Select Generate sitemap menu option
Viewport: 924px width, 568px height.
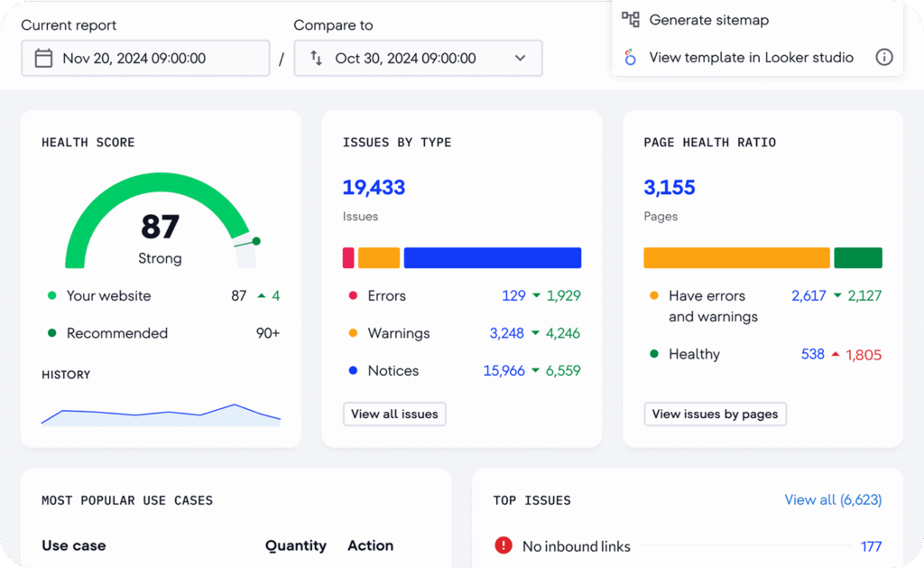point(708,20)
